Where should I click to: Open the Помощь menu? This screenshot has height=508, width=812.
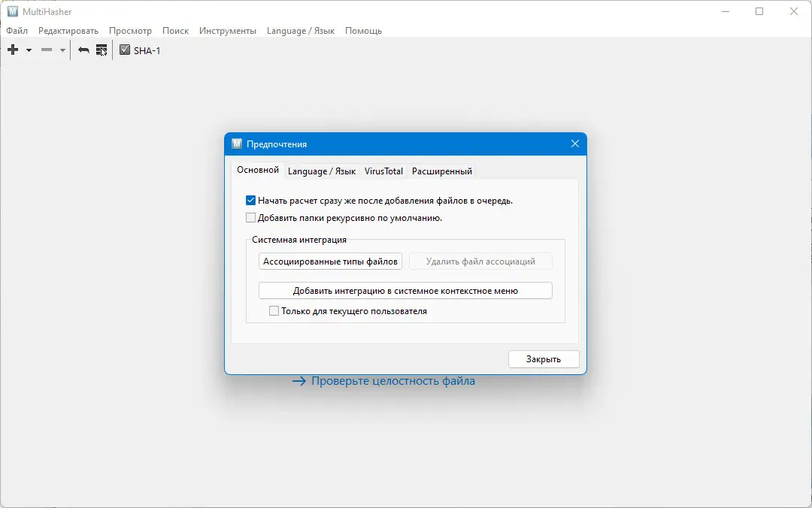point(364,31)
